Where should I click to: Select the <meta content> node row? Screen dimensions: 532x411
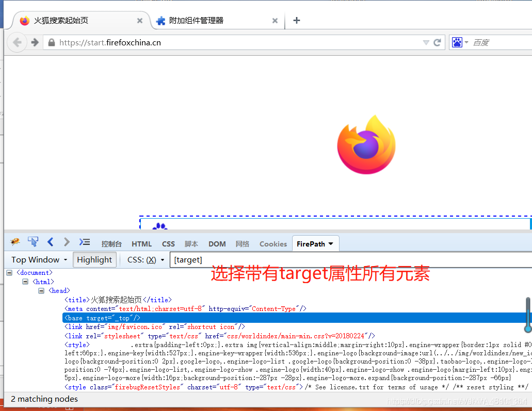click(185, 308)
